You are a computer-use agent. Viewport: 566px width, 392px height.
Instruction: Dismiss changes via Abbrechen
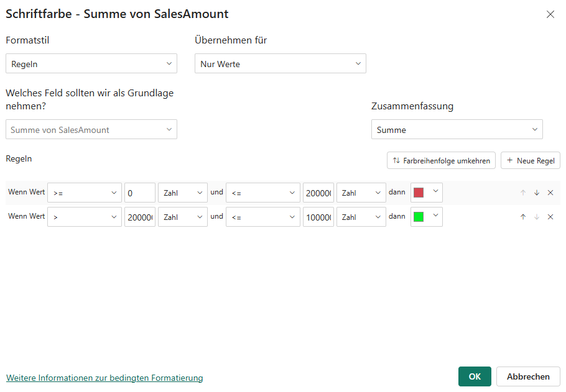528,376
